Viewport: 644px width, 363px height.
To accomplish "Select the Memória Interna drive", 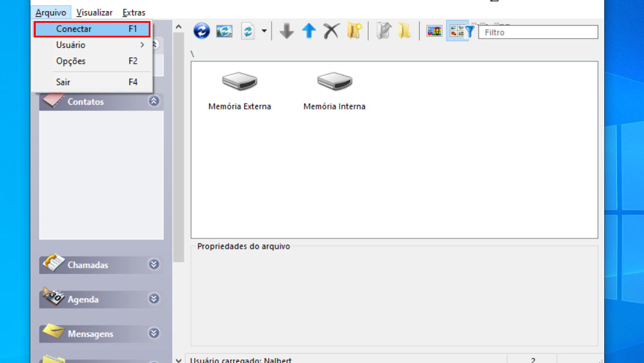I will [334, 91].
